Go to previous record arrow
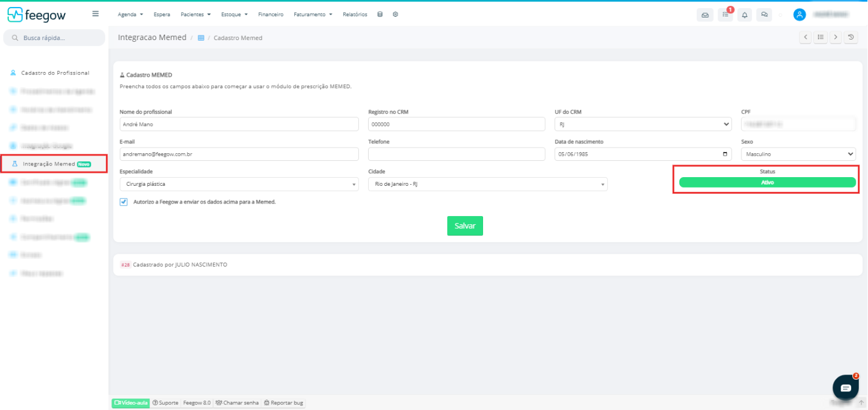Image resolution: width=868 pixels, height=410 pixels. coord(805,37)
